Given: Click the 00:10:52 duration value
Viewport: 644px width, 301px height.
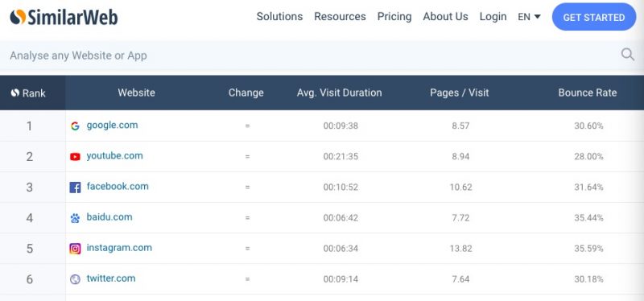Looking at the screenshot, I should [x=341, y=188].
